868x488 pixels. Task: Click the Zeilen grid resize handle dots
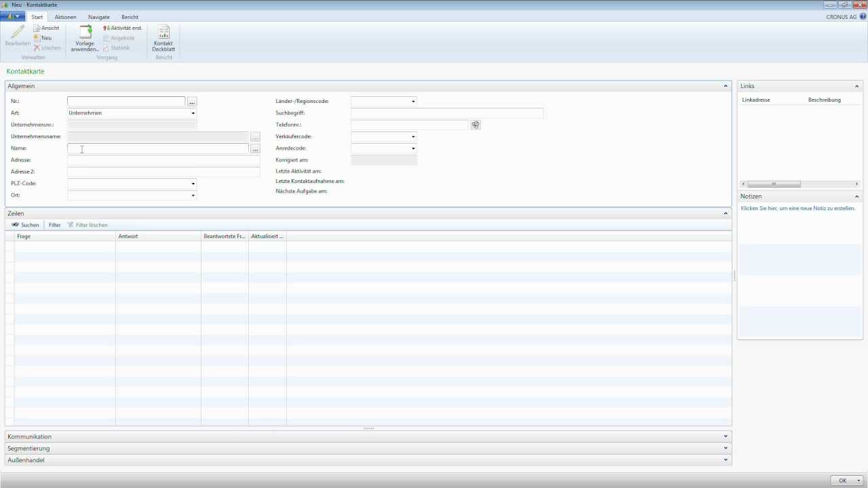(369, 428)
